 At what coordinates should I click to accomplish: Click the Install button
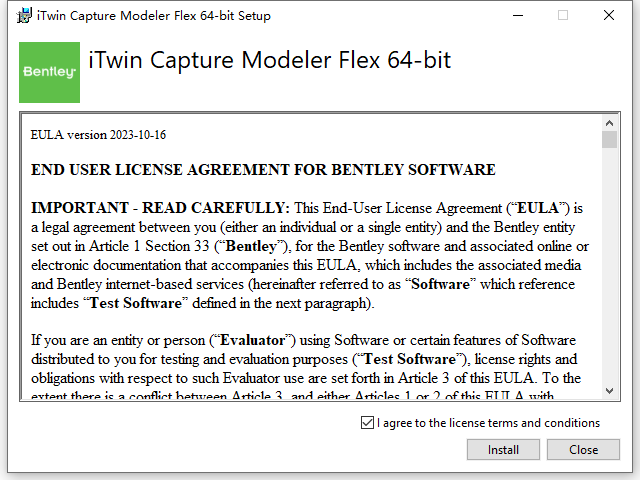503,449
